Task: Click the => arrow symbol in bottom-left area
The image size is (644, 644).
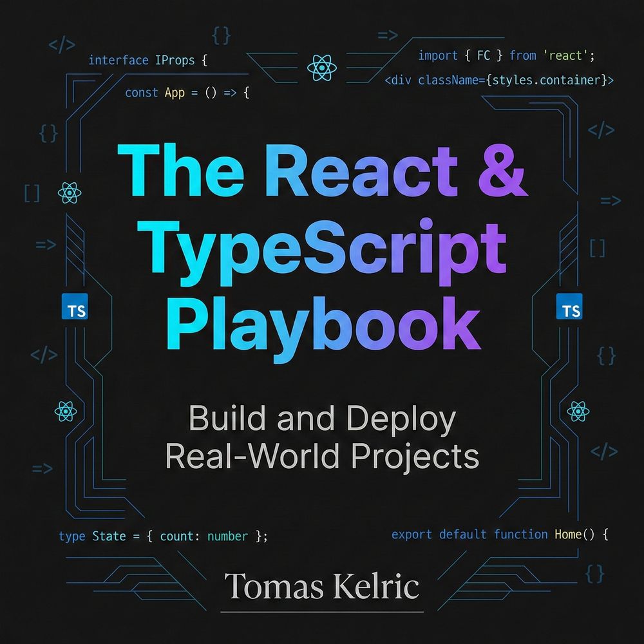Action: pos(42,468)
